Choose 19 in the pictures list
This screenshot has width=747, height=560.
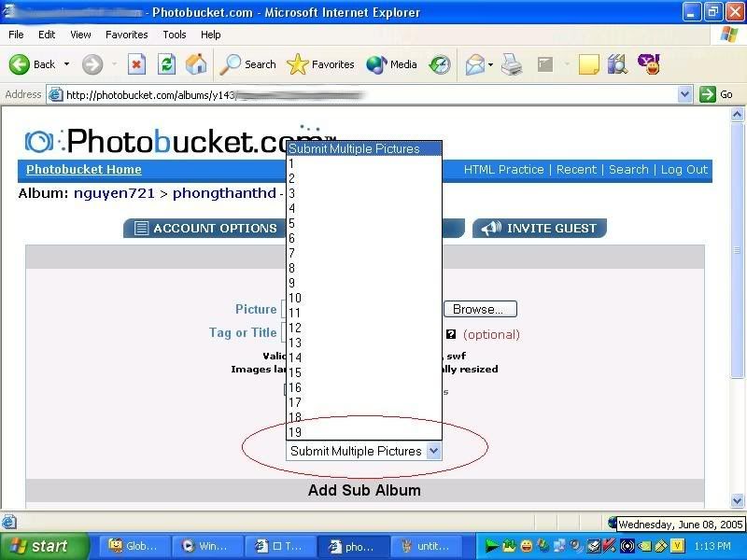tap(364, 432)
